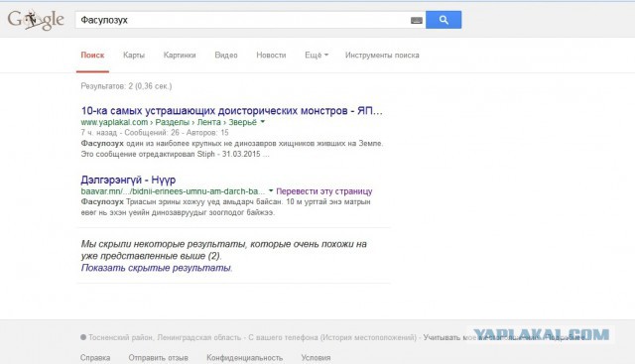Open the Дэлгэрэнгүй - Нүүр result
The image size is (635, 364).
pyautogui.click(x=128, y=180)
